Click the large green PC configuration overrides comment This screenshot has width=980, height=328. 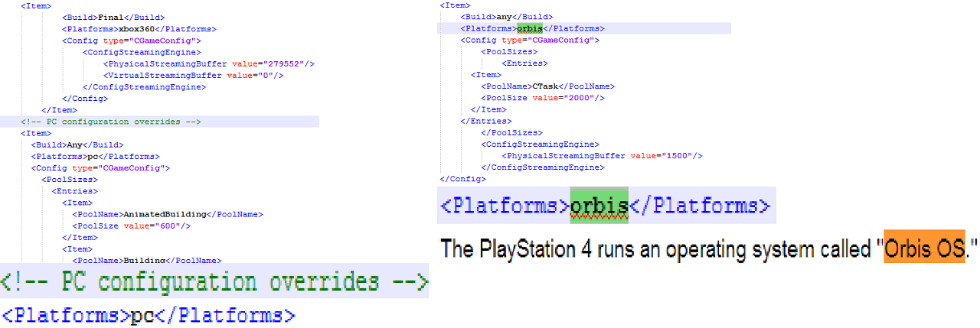coord(214,281)
